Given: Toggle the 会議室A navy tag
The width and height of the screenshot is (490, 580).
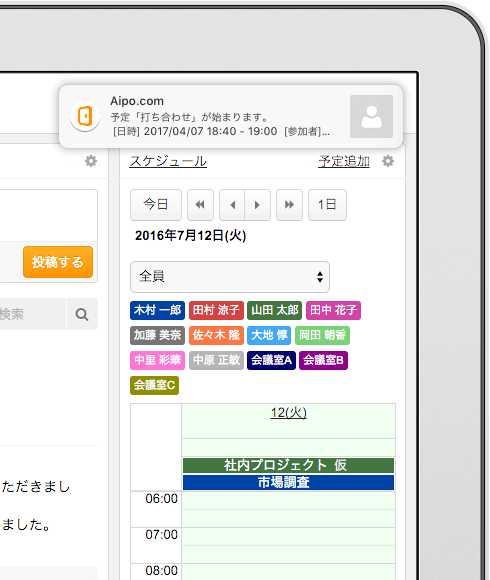Looking at the screenshot, I should click(271, 360).
